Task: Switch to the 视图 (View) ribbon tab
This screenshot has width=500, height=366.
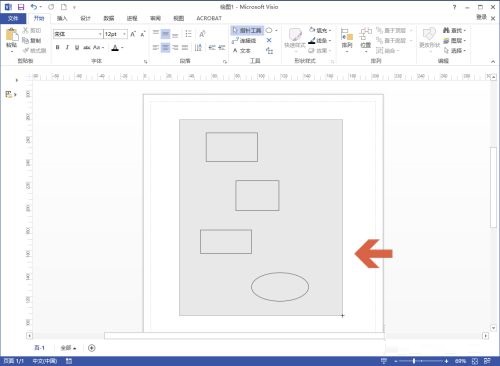Action: coord(179,18)
